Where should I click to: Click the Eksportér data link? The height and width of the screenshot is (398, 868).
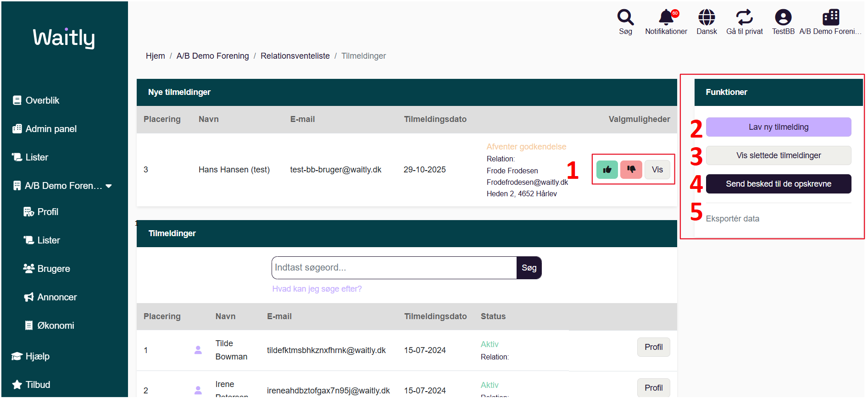tap(733, 219)
